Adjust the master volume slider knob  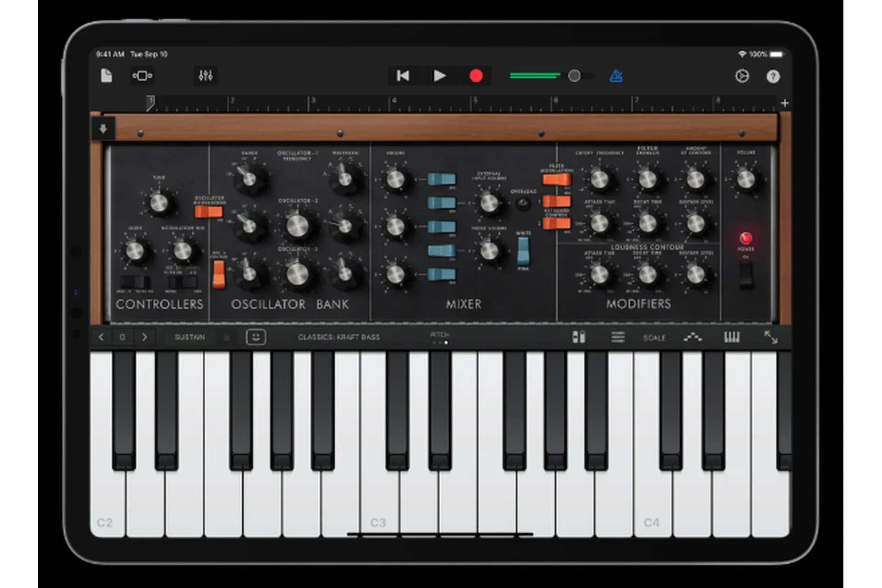tap(574, 76)
